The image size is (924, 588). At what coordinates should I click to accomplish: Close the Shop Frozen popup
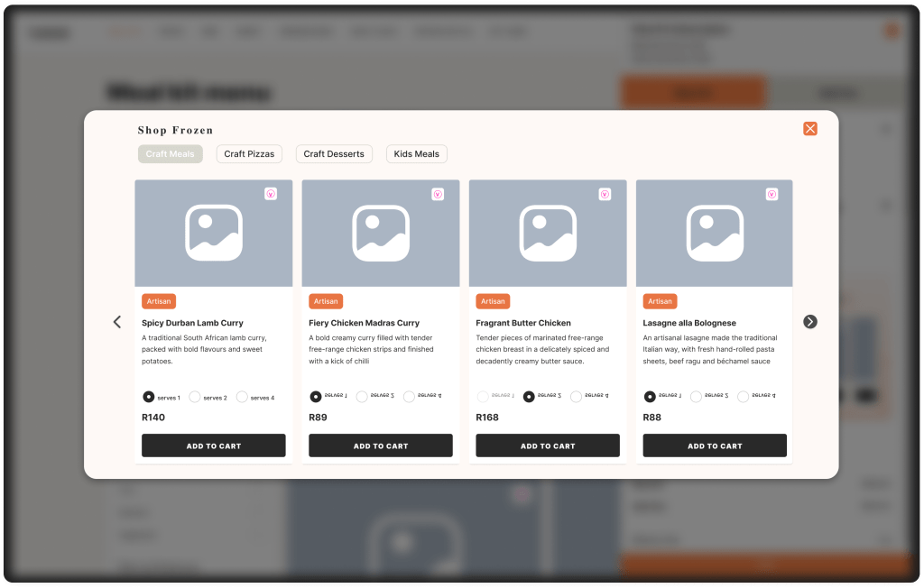[x=809, y=129]
